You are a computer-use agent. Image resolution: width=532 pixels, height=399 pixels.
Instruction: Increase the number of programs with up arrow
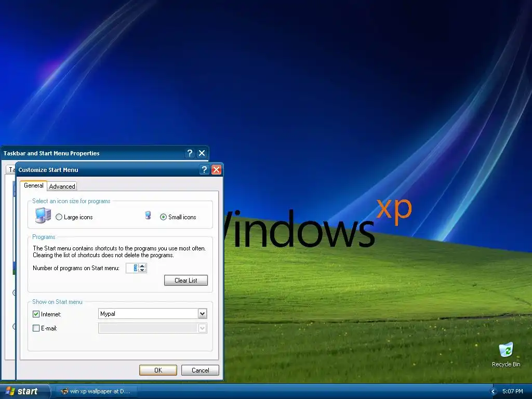coord(142,265)
